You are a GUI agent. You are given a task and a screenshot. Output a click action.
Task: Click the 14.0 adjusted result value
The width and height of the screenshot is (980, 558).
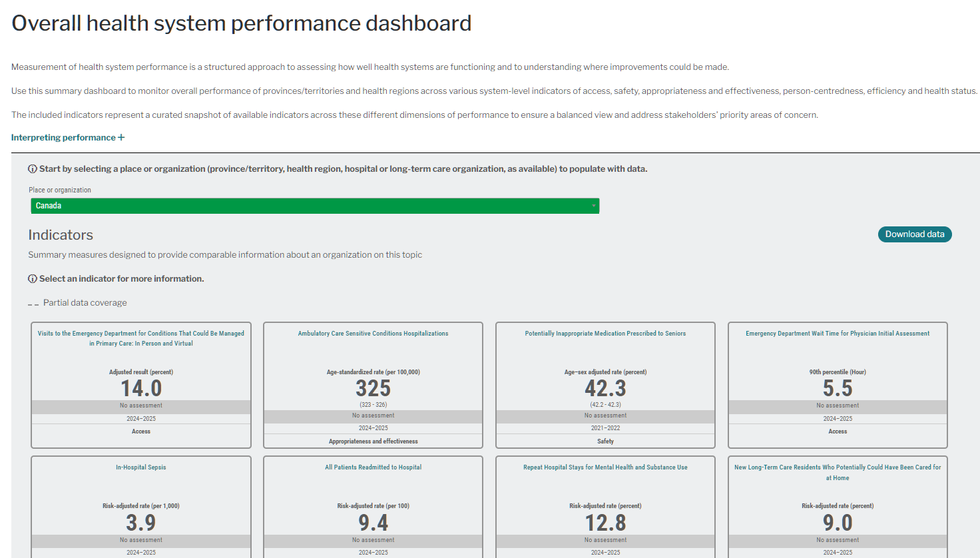point(141,388)
